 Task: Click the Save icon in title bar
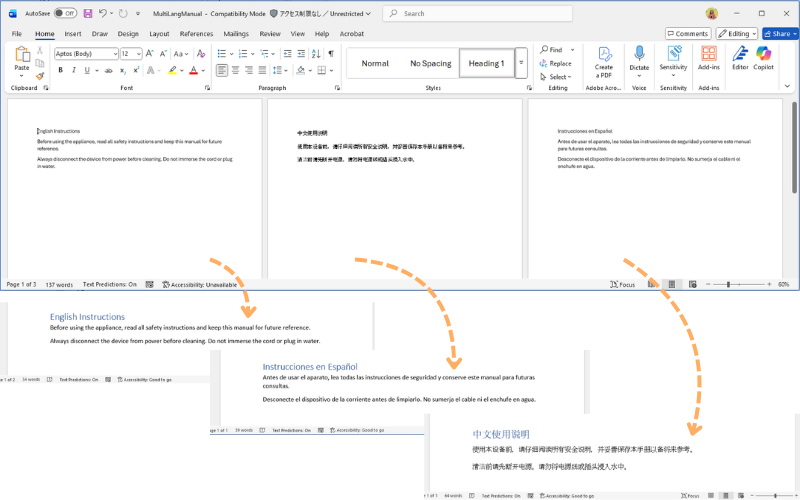(x=88, y=14)
